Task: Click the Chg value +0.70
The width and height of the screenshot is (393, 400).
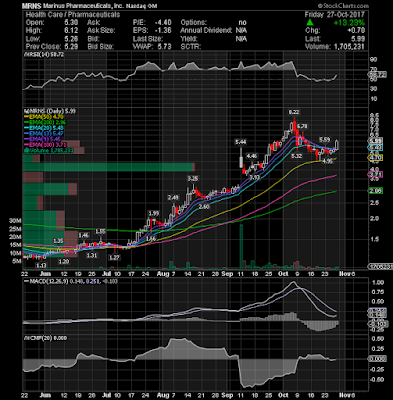Action: click(x=356, y=30)
